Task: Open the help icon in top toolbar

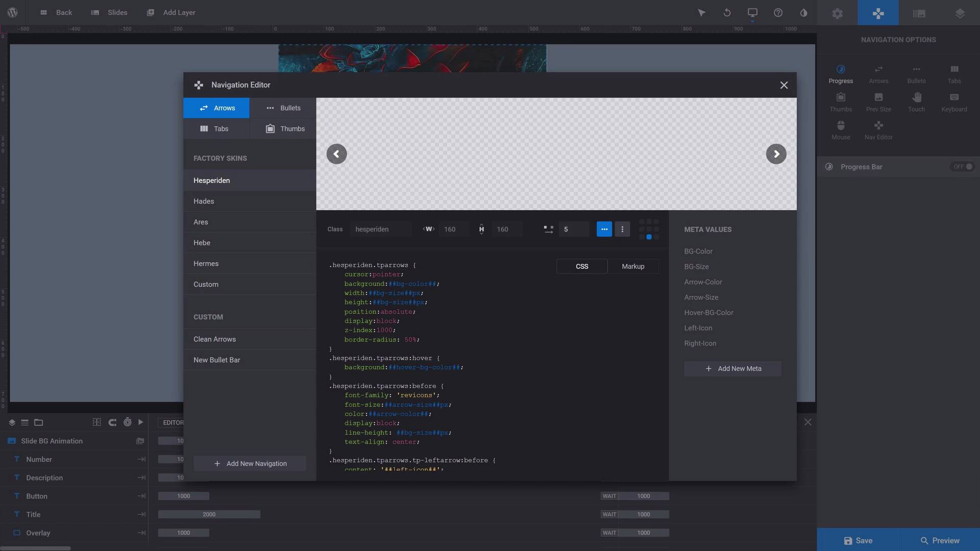Action: tap(778, 13)
